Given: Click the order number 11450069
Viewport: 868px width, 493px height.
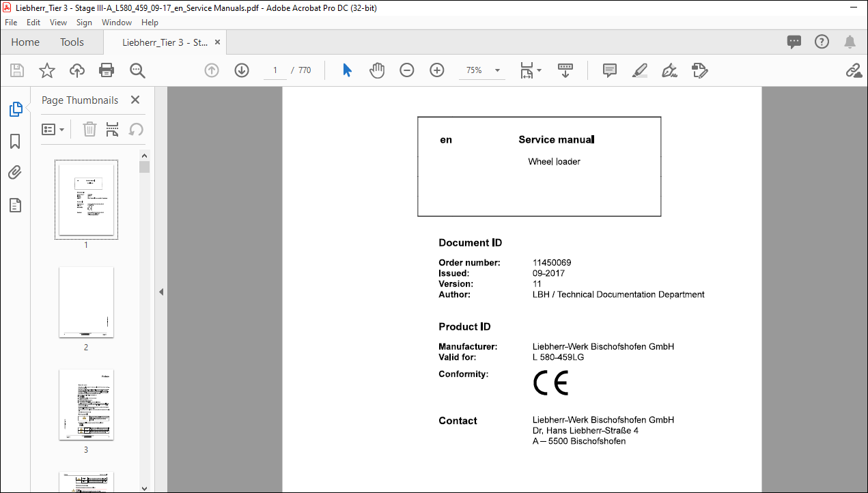Looking at the screenshot, I should [x=552, y=263].
